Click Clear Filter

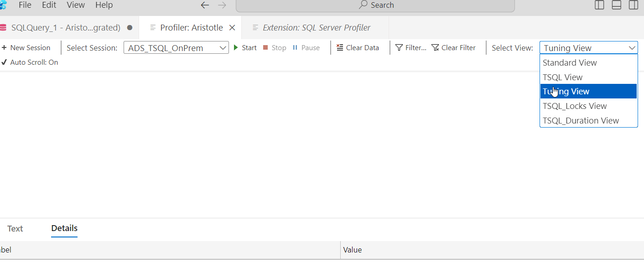(453, 48)
